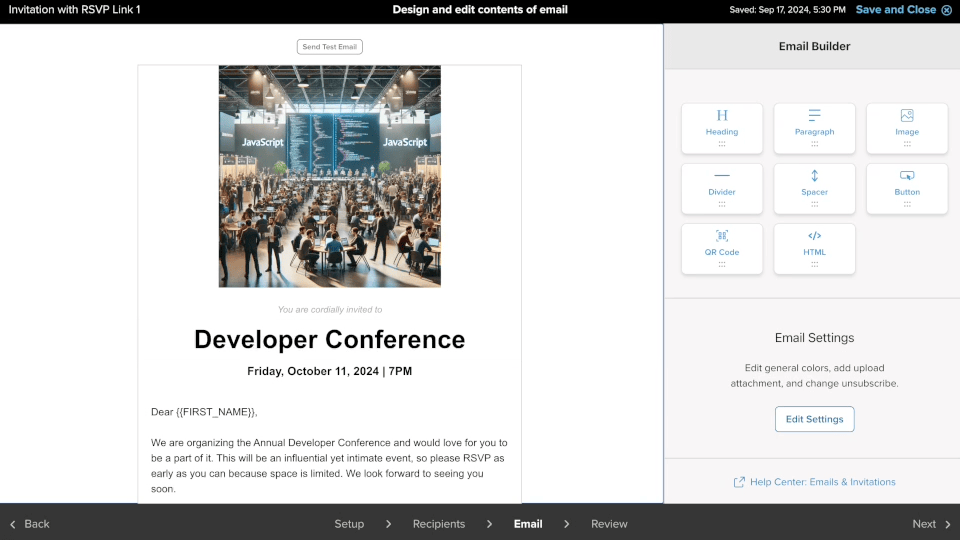Click the left chevron next to Back
The width and height of the screenshot is (960, 540).
pyautogui.click(x=12, y=524)
